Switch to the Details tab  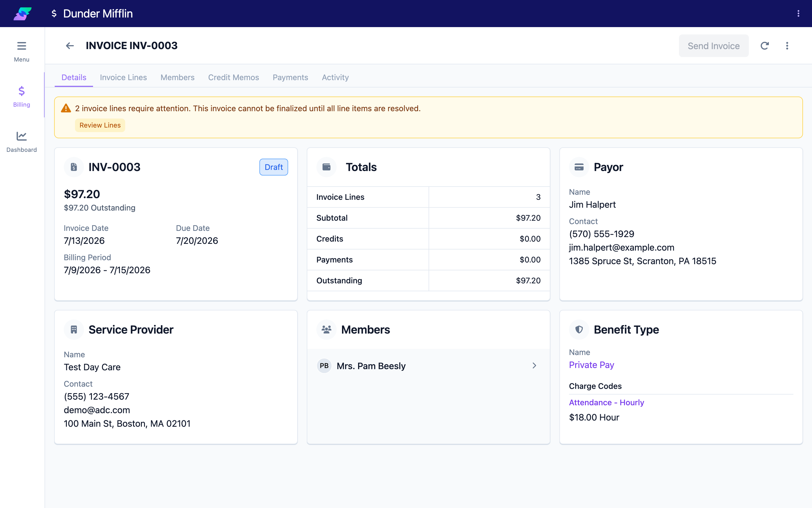74,77
